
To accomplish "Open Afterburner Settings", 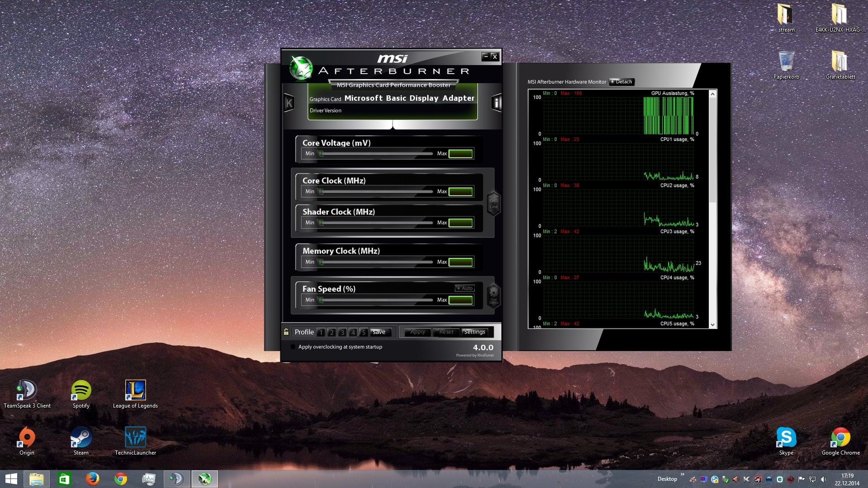I will click(474, 332).
